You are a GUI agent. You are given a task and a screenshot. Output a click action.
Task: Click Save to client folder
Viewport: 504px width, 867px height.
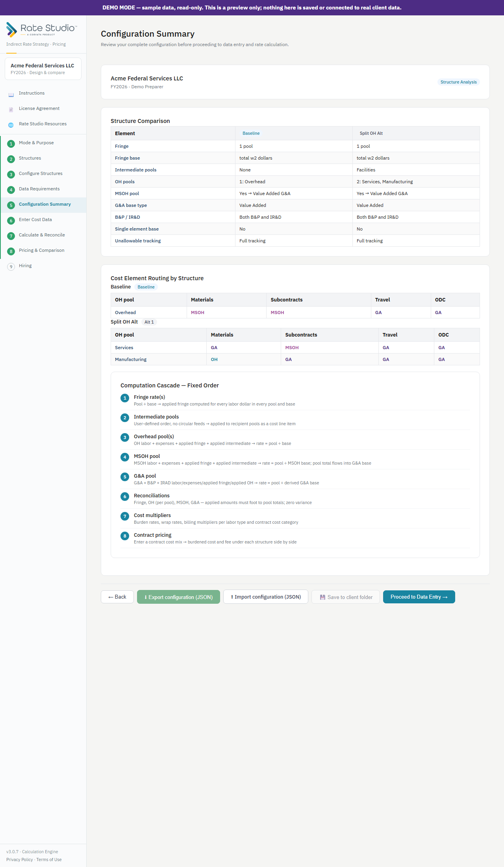click(346, 597)
